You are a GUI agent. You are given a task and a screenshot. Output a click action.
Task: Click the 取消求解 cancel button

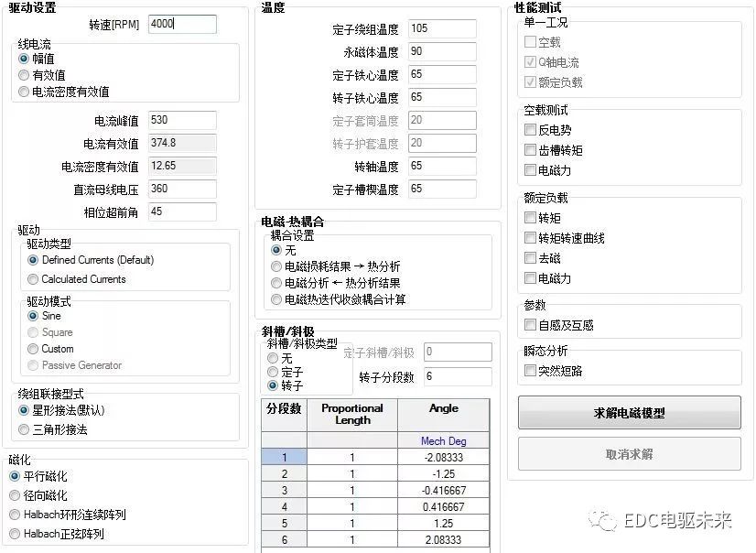tap(629, 454)
